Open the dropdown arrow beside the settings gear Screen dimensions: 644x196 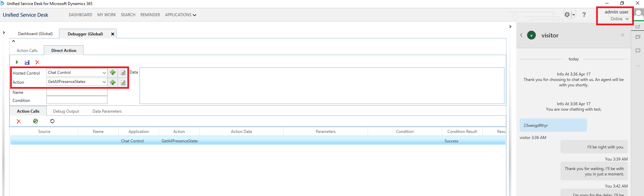click(573, 15)
